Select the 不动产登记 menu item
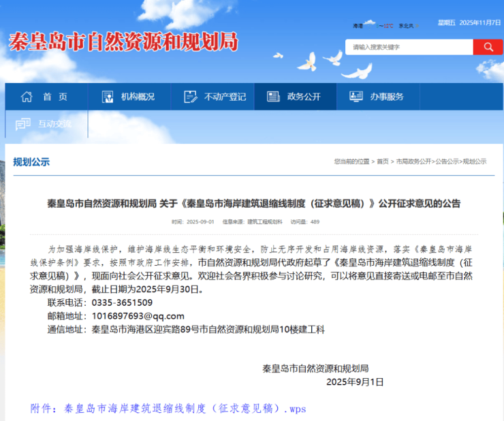This screenshot has height=421, width=504. pos(212,97)
